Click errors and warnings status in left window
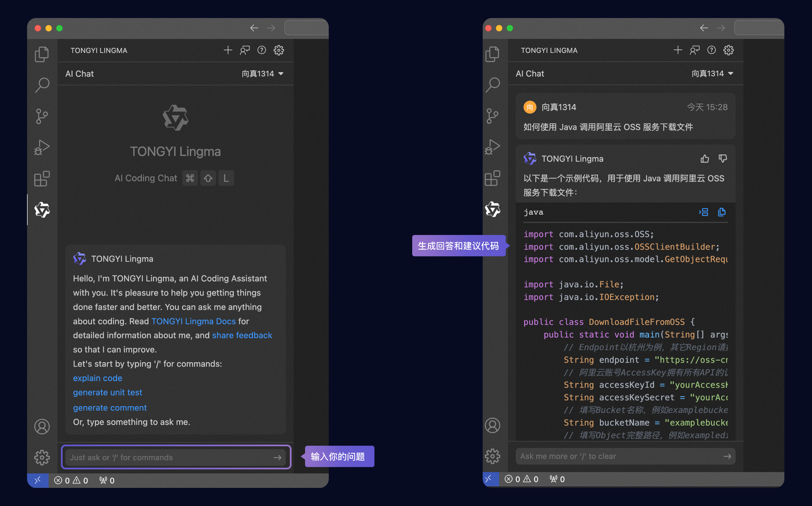The height and width of the screenshot is (506, 812). point(71,481)
